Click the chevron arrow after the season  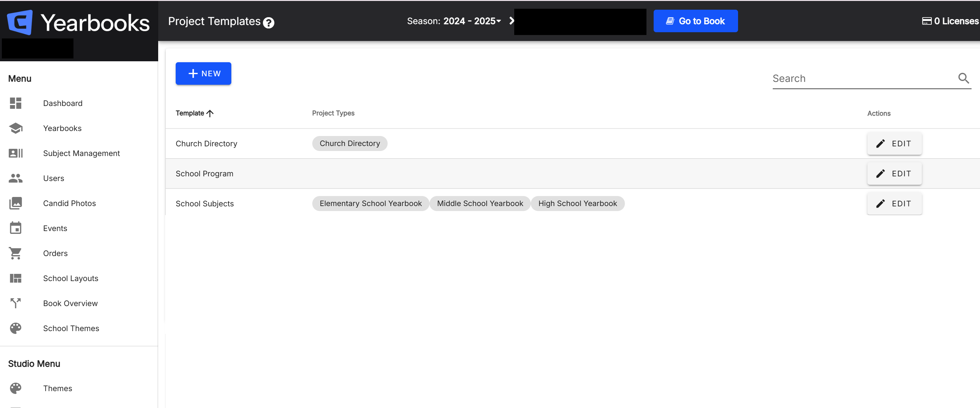(x=512, y=21)
